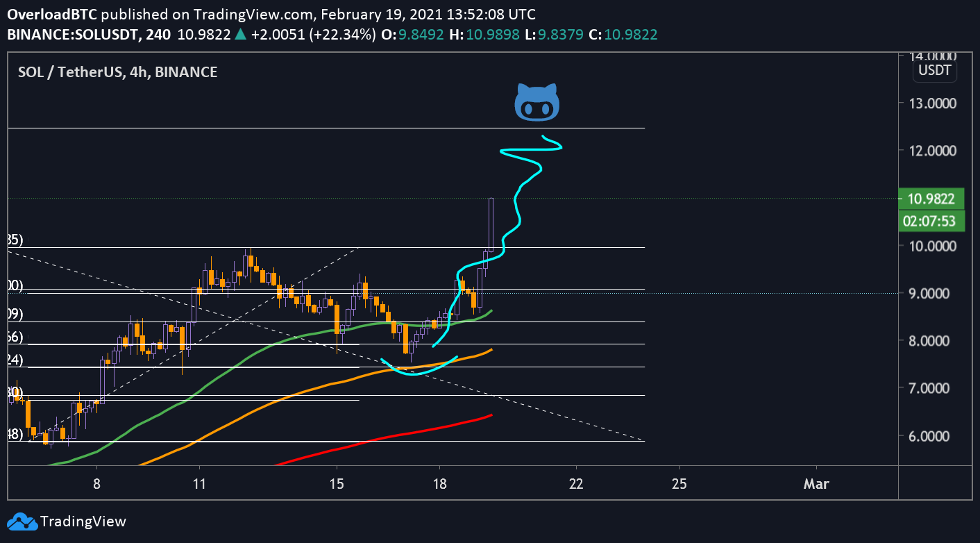Click date label 25 on time axis

pos(679,484)
